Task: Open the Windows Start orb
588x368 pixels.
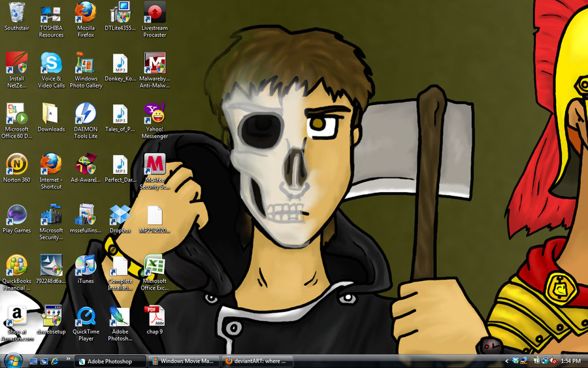Action: pyautogui.click(x=14, y=361)
